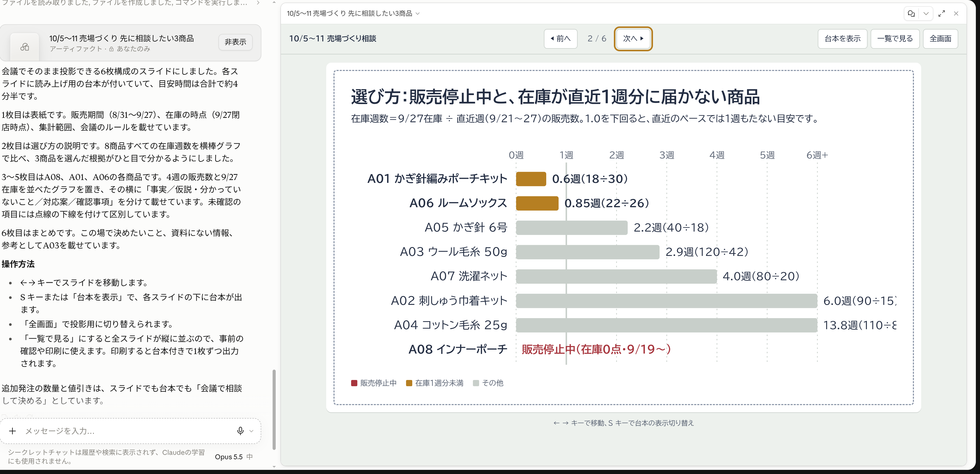The width and height of the screenshot is (980, 474).
Task: Show the script with 台本を表示
Action: (x=842, y=38)
